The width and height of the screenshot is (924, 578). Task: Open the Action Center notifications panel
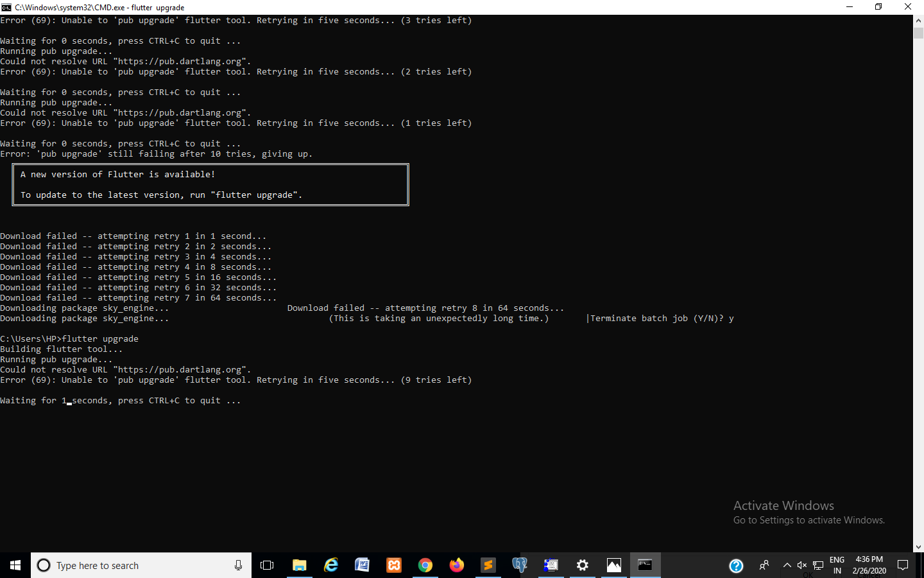(903, 565)
